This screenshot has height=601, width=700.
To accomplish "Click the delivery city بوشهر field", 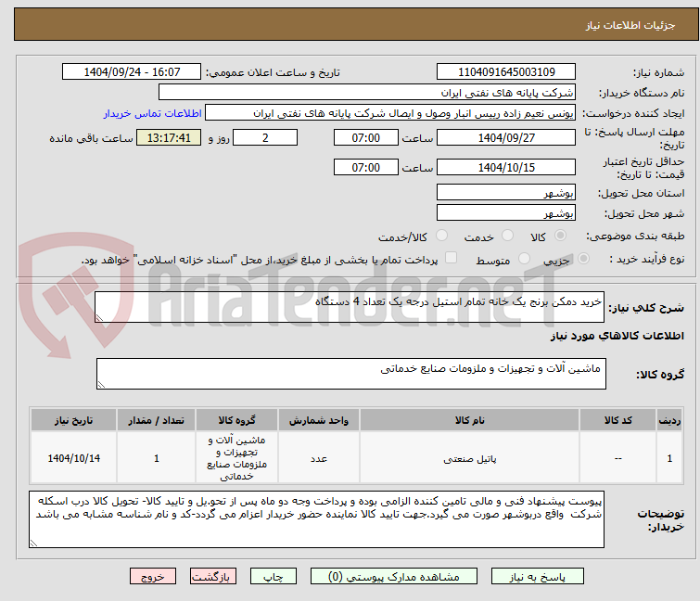I will [506, 212].
